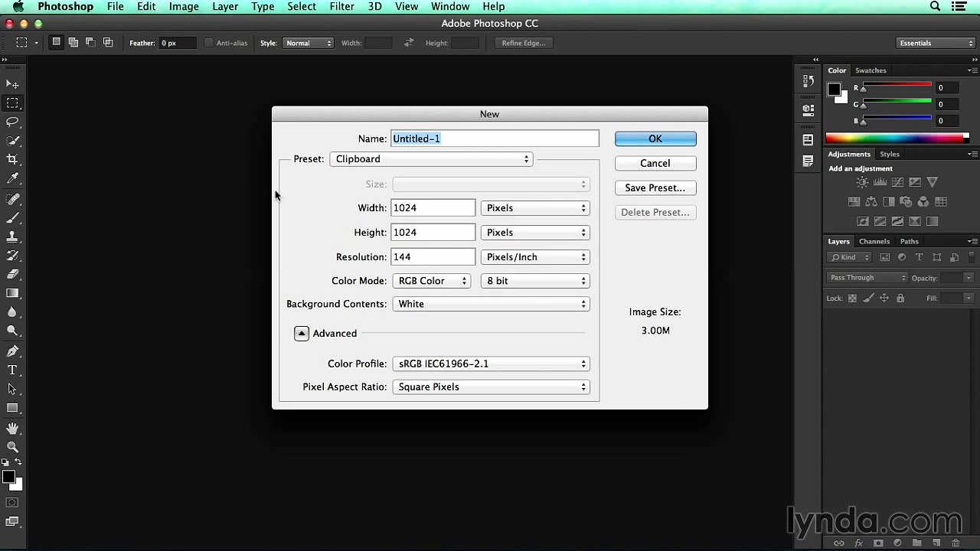This screenshot has width=980, height=551.
Task: Open Pixel Aspect Ratio dropdown
Action: click(491, 386)
